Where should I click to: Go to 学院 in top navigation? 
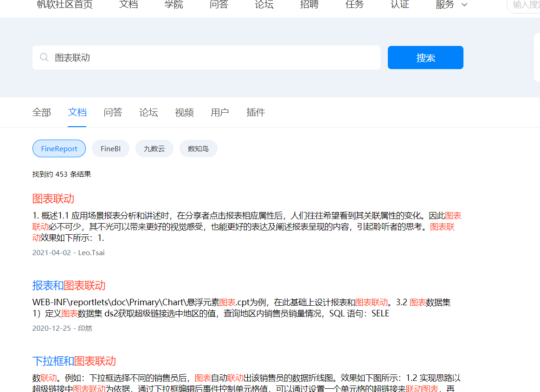pos(174,5)
